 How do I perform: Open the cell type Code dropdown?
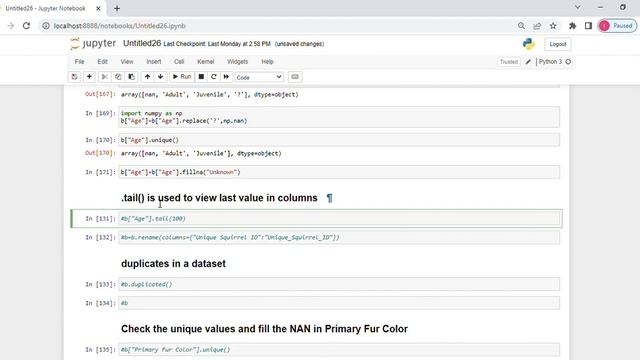259,77
